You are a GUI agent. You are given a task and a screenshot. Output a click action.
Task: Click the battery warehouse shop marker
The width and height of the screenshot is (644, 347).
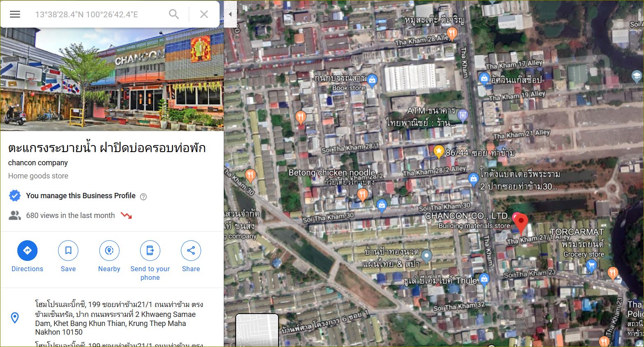click(x=473, y=179)
